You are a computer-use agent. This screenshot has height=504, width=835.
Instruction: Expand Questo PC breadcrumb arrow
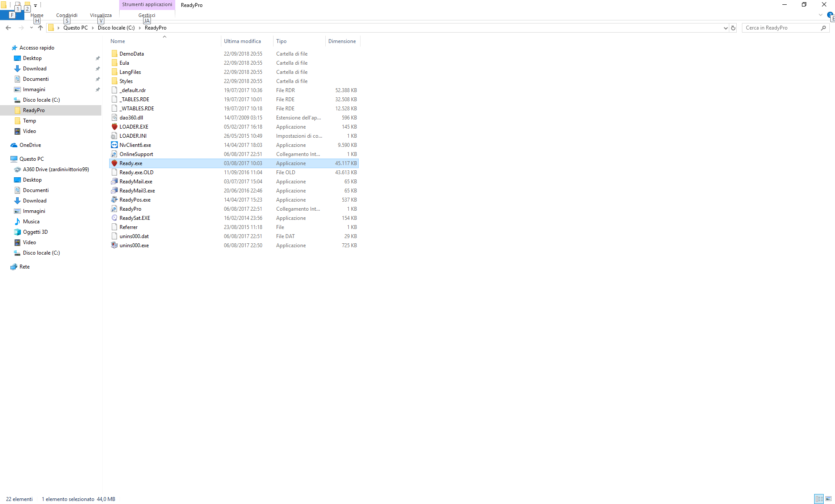point(93,28)
